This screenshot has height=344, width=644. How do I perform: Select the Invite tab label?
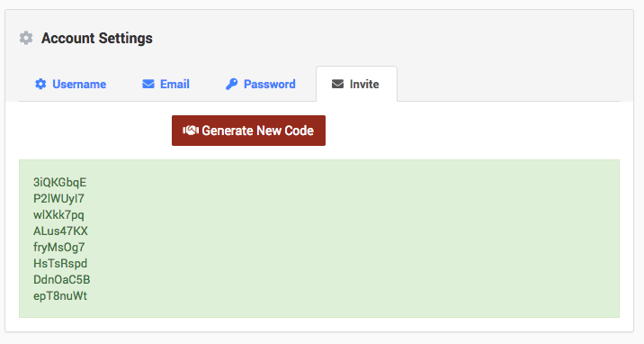364,84
